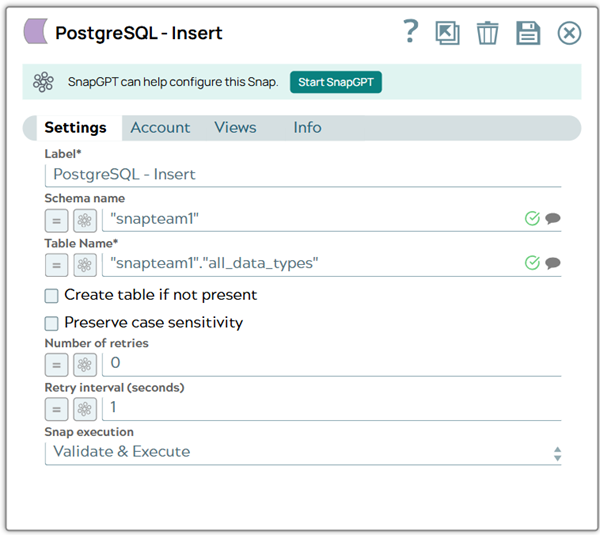Open the Snap execution dropdown

[303, 453]
